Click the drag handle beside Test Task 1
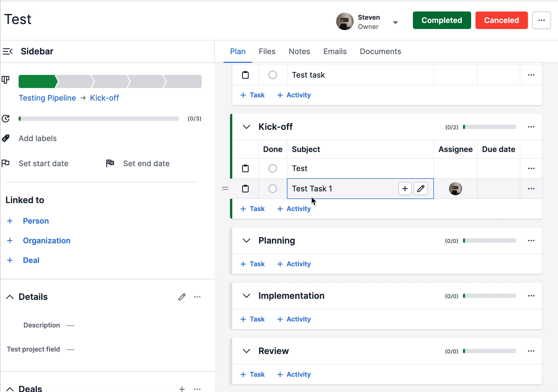This screenshot has width=558, height=392. pyautogui.click(x=225, y=189)
